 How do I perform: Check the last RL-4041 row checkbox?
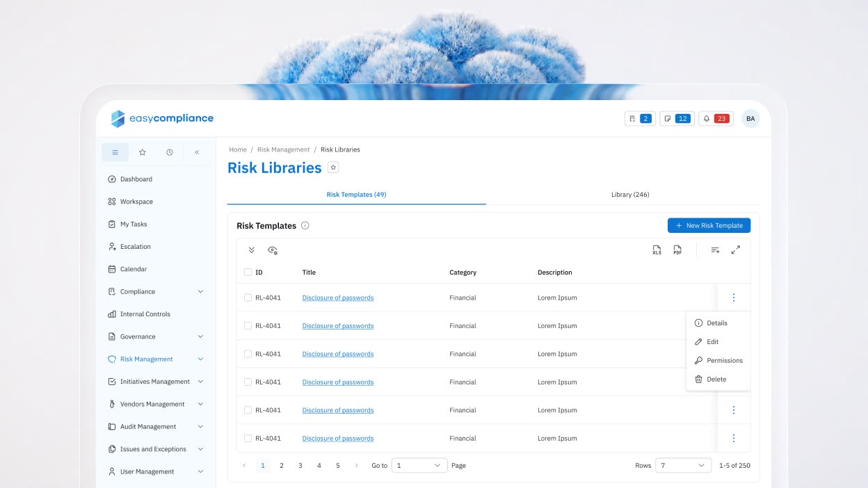(x=248, y=439)
